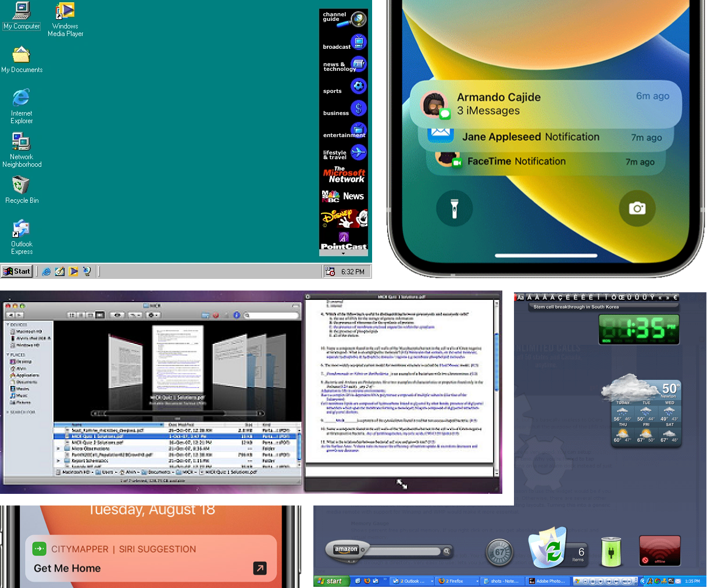Launch the Outlook Express desktop shortcut
The image size is (707, 588).
pos(22,237)
